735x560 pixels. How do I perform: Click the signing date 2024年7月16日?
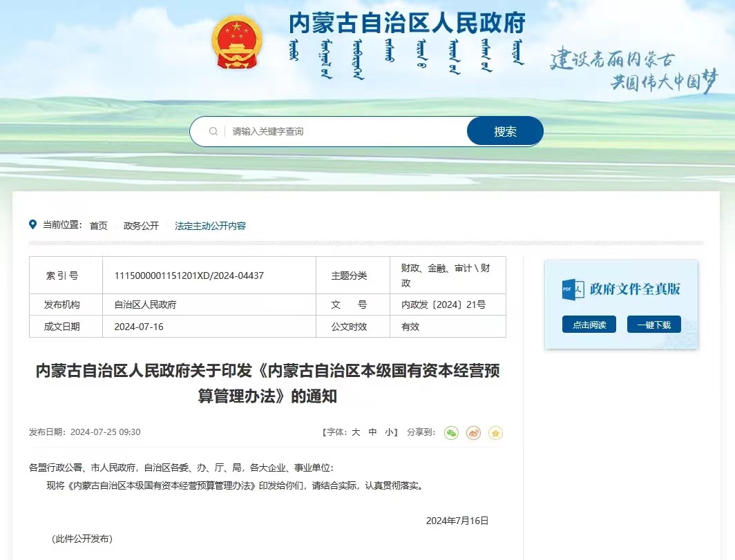click(x=457, y=521)
